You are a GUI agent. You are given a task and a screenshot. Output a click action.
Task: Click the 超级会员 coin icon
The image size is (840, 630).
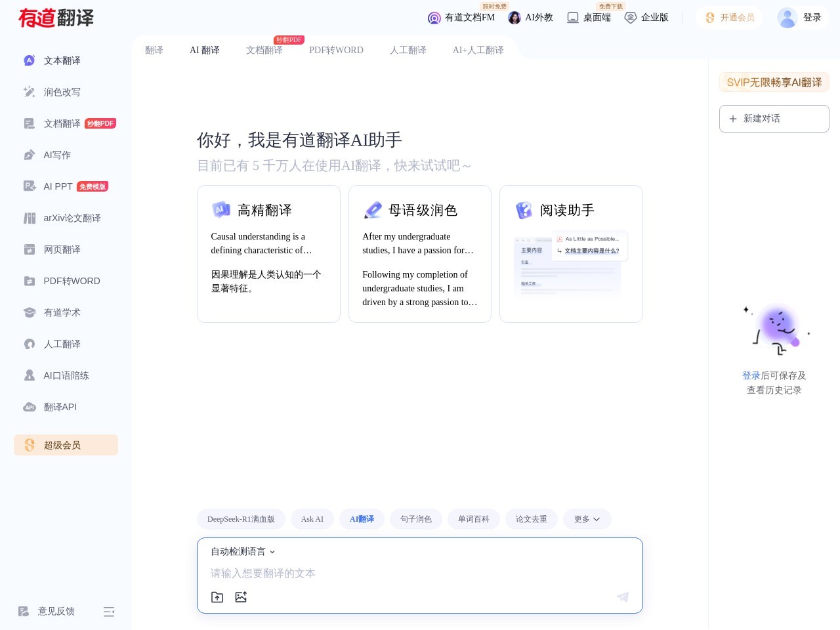[30, 445]
